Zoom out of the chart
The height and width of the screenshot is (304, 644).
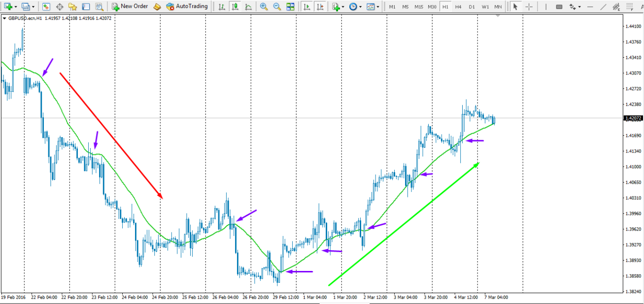pyautogui.click(x=277, y=6)
